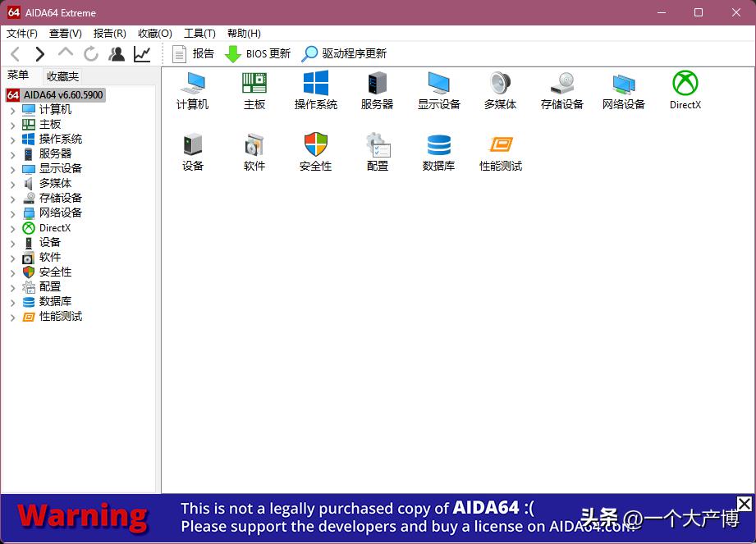Open the 存储设备 storage icon
Image resolution: width=756 pixels, height=544 pixels.
point(561,90)
